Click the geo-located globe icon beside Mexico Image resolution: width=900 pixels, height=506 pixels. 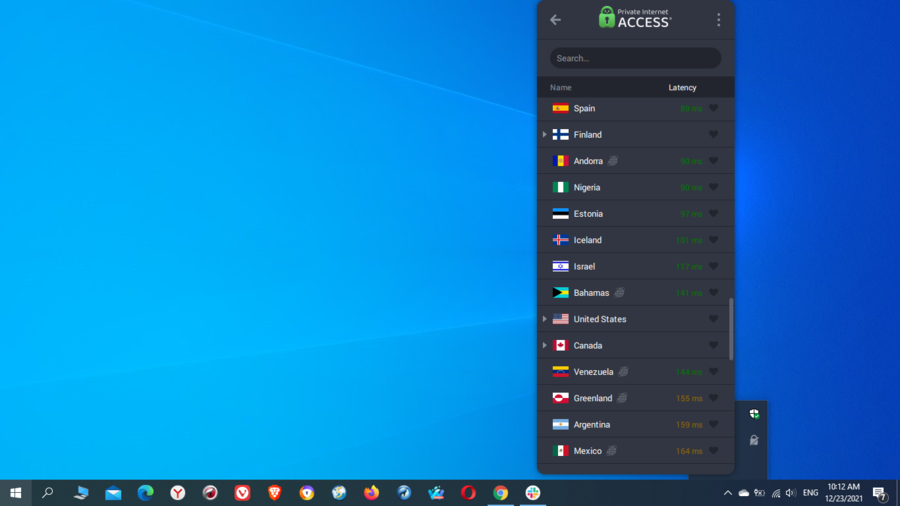point(611,451)
